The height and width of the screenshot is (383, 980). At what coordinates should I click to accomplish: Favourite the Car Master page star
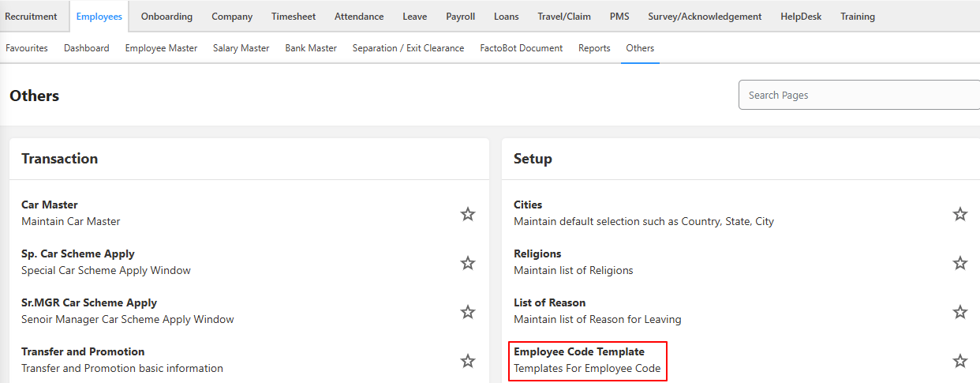pyautogui.click(x=468, y=214)
